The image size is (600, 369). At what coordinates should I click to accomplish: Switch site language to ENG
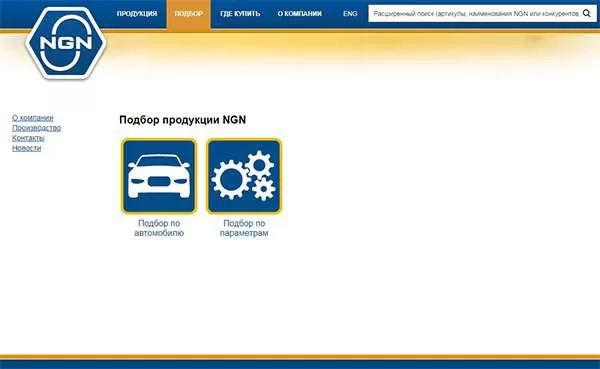[x=350, y=14]
